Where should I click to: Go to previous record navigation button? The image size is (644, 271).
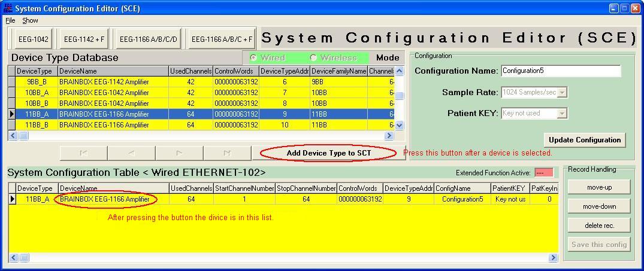click(131, 153)
